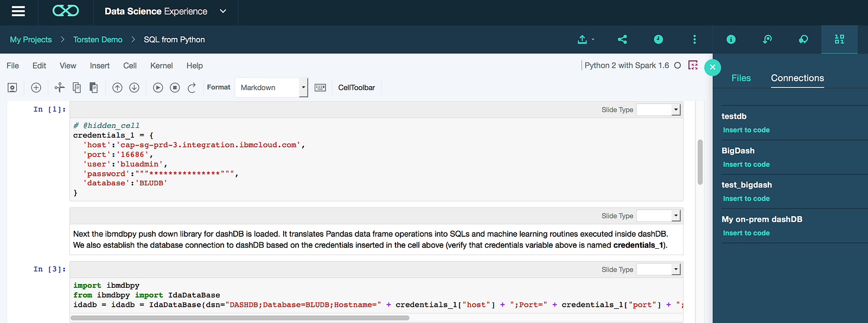Open the hamburger navigation menu
Viewport: 868px width, 323px height.
[x=18, y=11]
